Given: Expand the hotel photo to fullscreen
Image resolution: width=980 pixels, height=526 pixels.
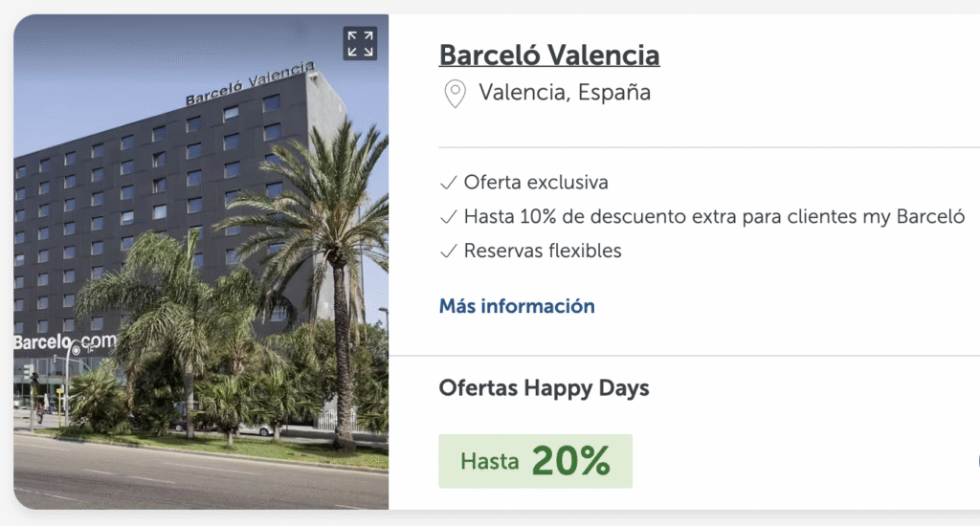Looking at the screenshot, I should [x=360, y=44].
